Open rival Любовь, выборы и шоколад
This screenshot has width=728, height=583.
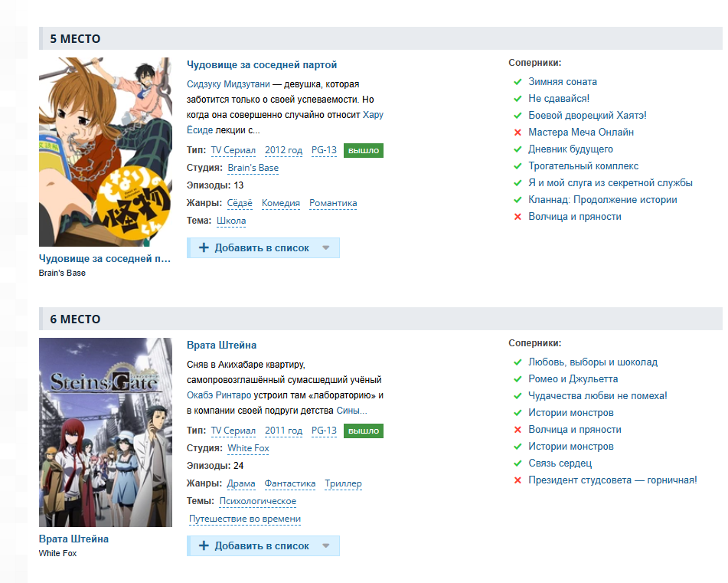pos(593,362)
